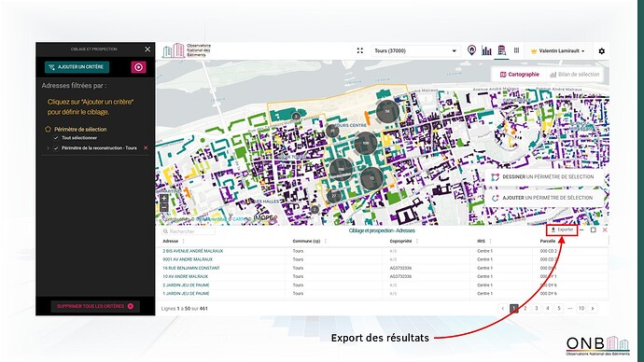
Task: Open Commune (cp) column options menu
Action: [326, 242]
